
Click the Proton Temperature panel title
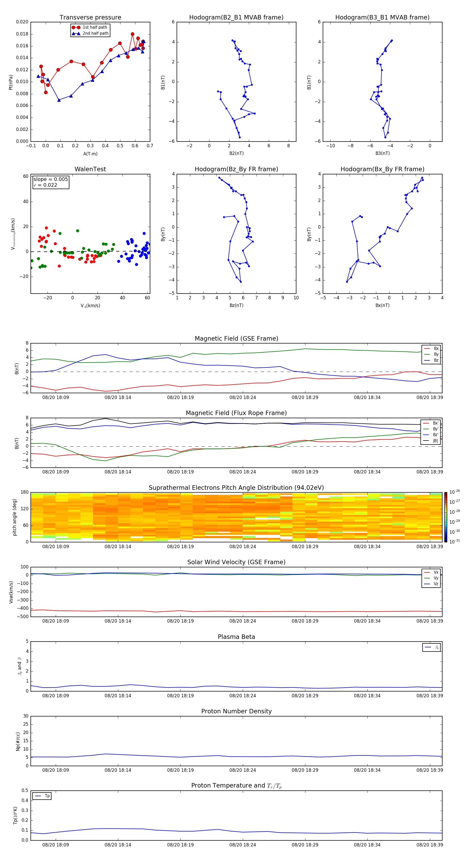point(236,786)
